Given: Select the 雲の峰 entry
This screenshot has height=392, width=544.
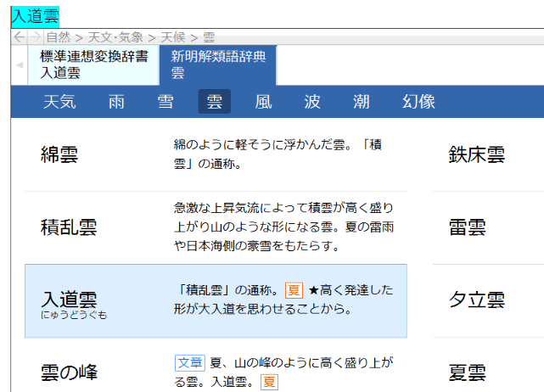Looking at the screenshot, I should (216, 366).
